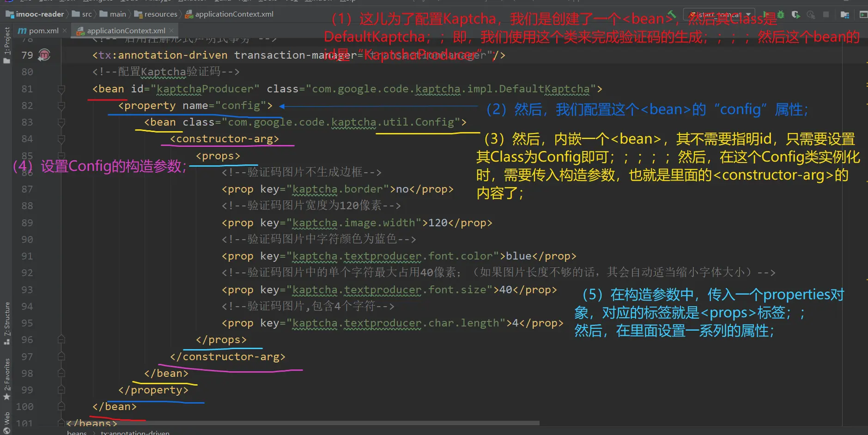The image size is (868, 435).
Task: Run with Coverage using the shield icon
Action: 795,15
